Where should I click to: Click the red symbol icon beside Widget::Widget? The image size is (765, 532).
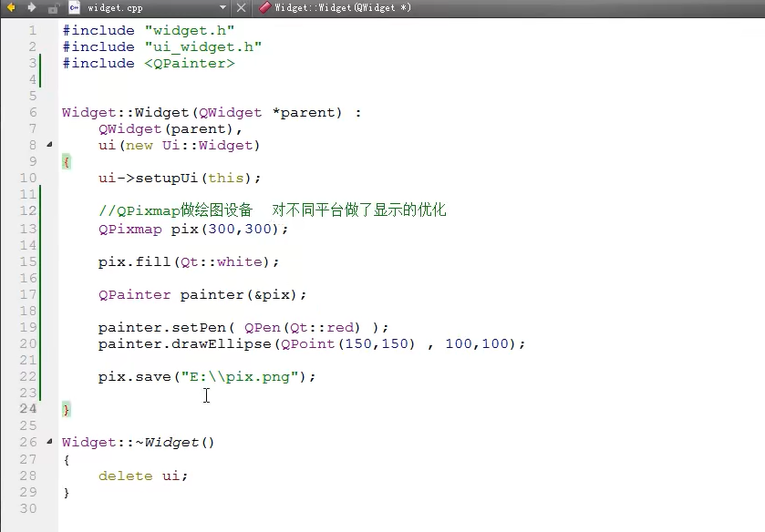(265, 7)
